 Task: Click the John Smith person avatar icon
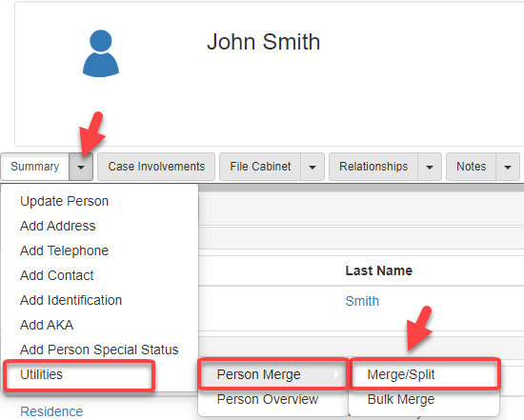point(101,53)
